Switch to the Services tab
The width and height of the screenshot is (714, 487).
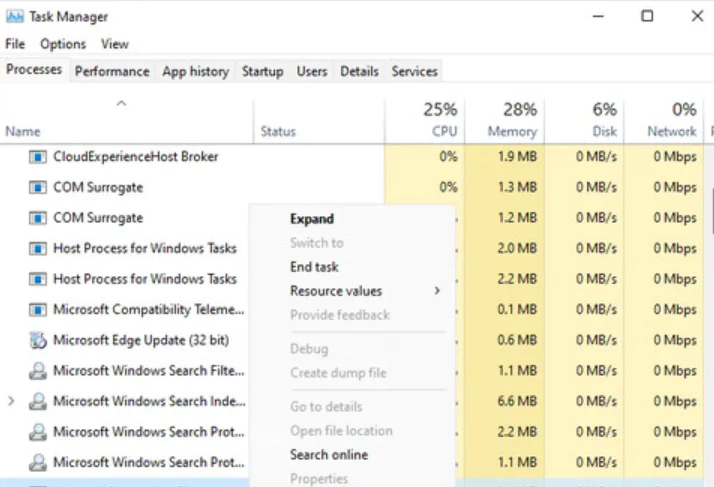tap(414, 71)
